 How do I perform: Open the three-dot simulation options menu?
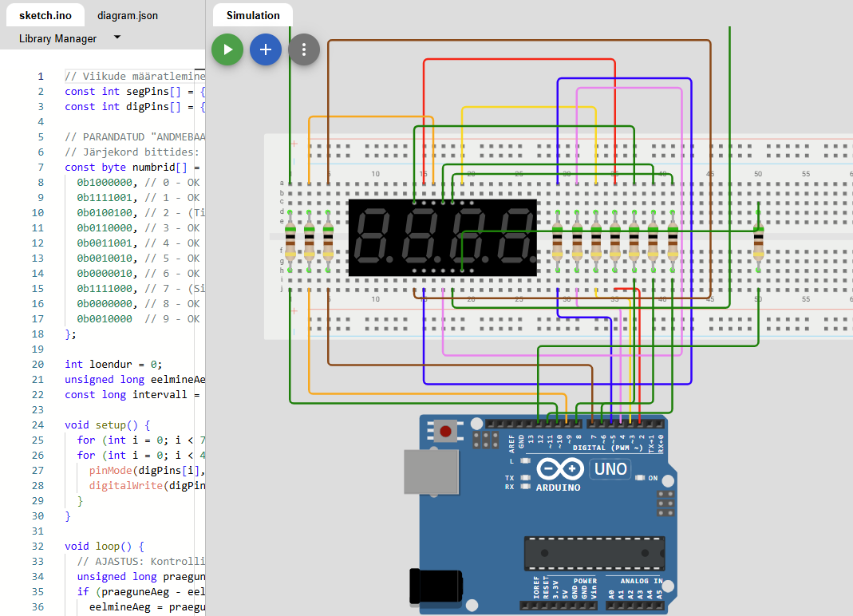[303, 49]
